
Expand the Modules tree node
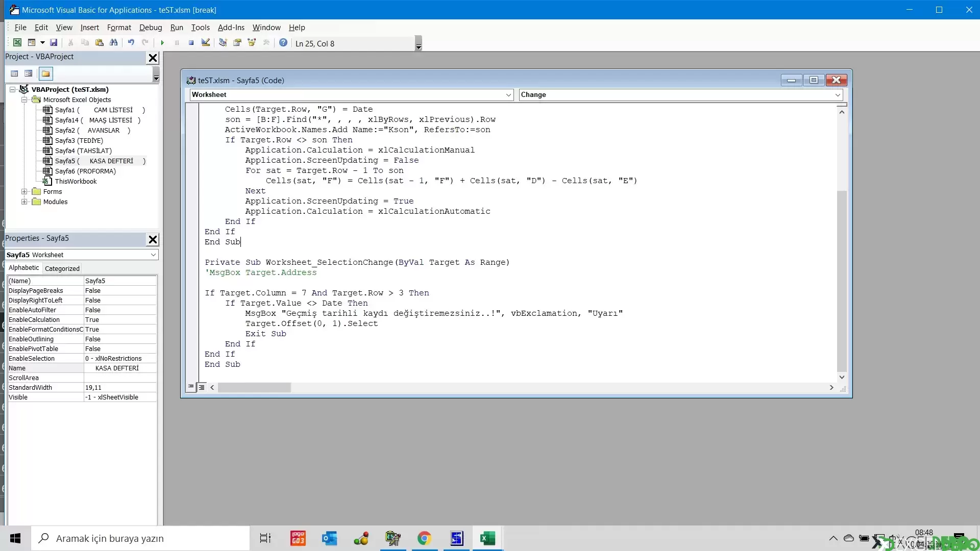(x=23, y=202)
